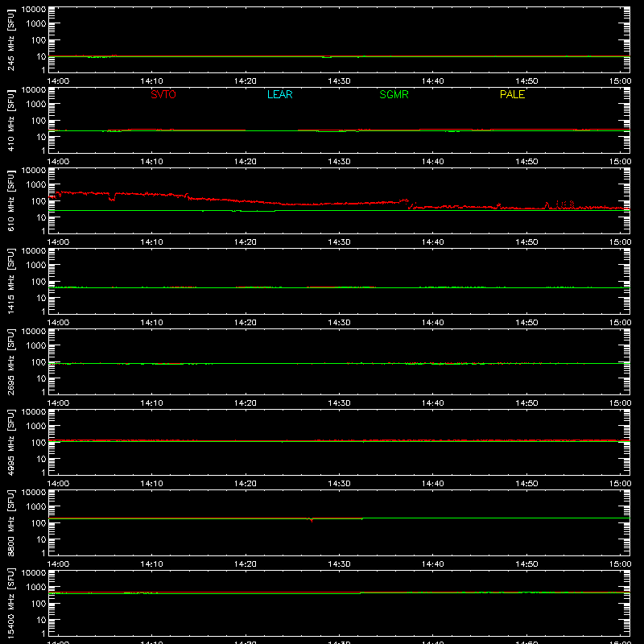
Task: Click the 10 tick label on 8800 MHz axis
Action: [x=41, y=539]
